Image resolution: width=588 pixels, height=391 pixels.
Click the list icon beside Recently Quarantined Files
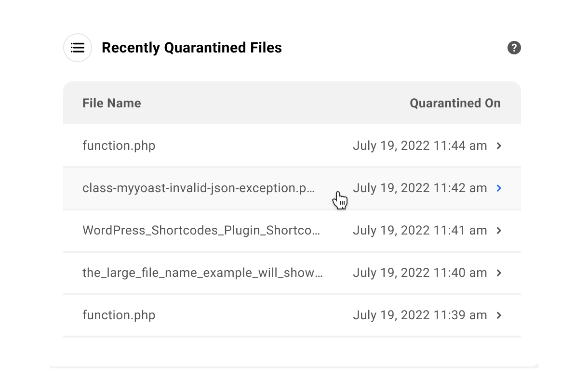(78, 48)
